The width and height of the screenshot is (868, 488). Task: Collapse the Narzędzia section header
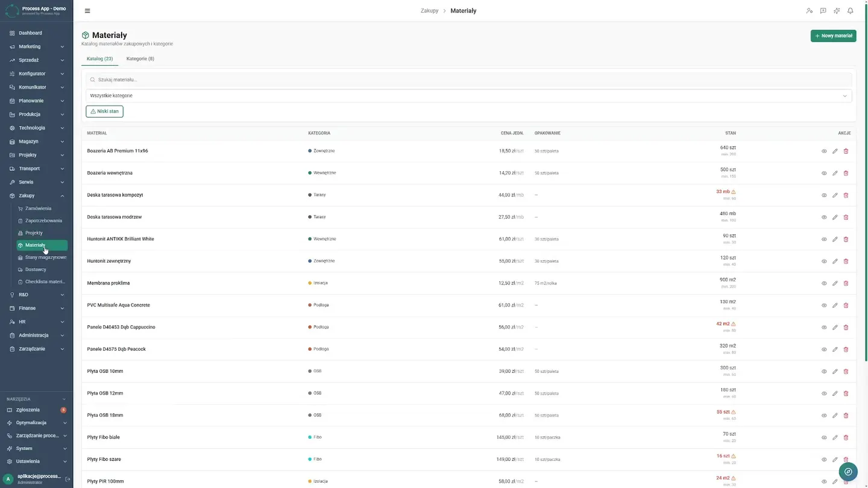coord(37,399)
